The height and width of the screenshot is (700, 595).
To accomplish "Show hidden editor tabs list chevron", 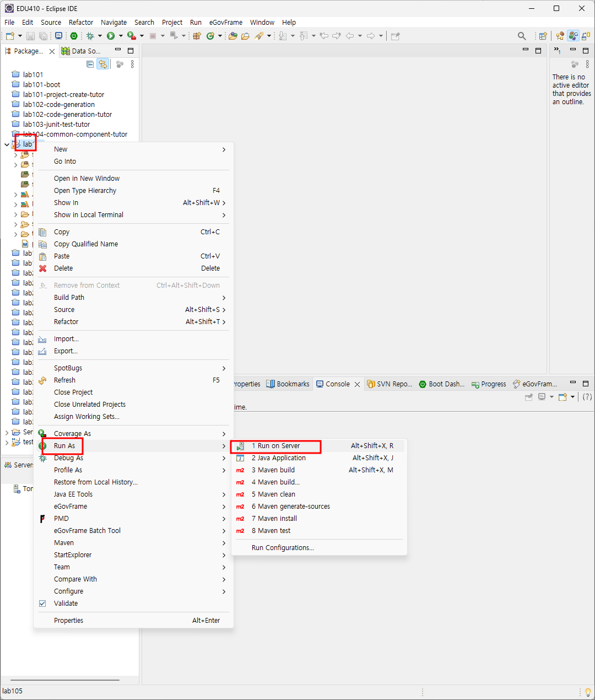I will (x=557, y=50).
